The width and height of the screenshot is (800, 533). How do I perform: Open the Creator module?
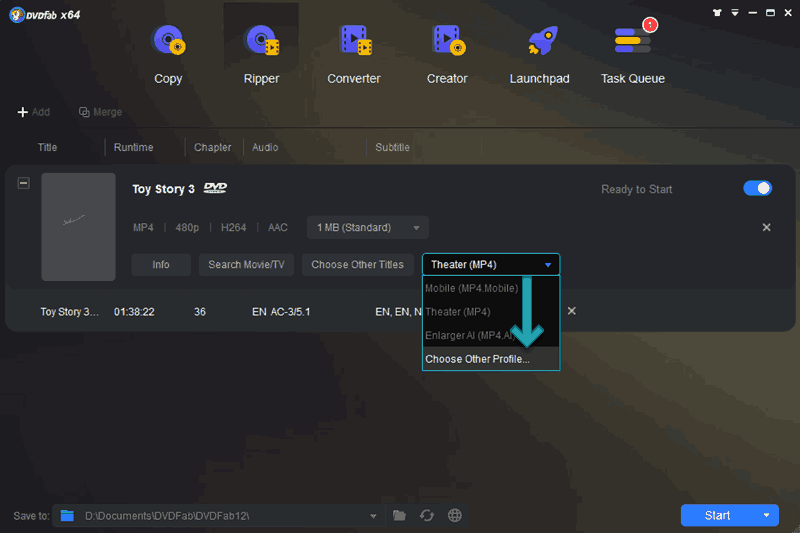(447, 54)
